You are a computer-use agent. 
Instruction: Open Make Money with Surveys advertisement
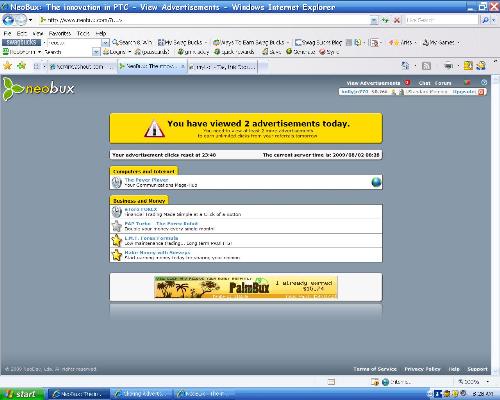click(157, 253)
